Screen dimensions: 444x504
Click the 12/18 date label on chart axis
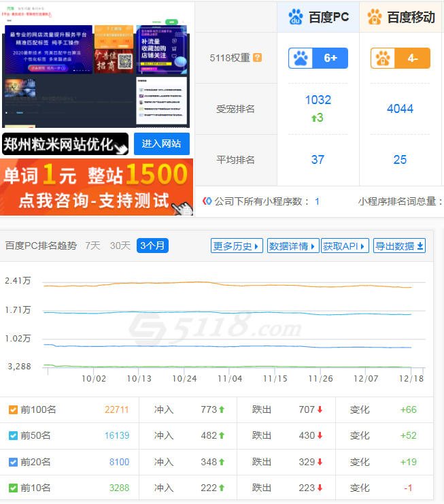pyautogui.click(x=411, y=379)
